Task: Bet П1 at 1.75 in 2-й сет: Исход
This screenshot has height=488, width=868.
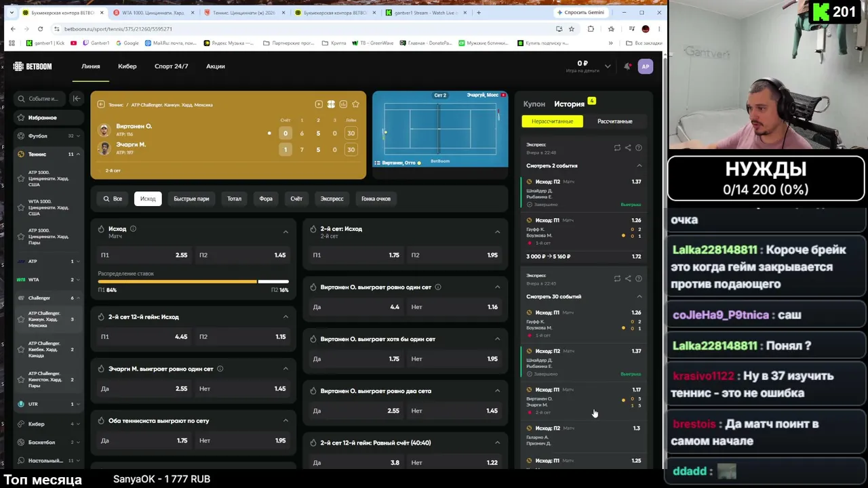Action: coord(357,256)
